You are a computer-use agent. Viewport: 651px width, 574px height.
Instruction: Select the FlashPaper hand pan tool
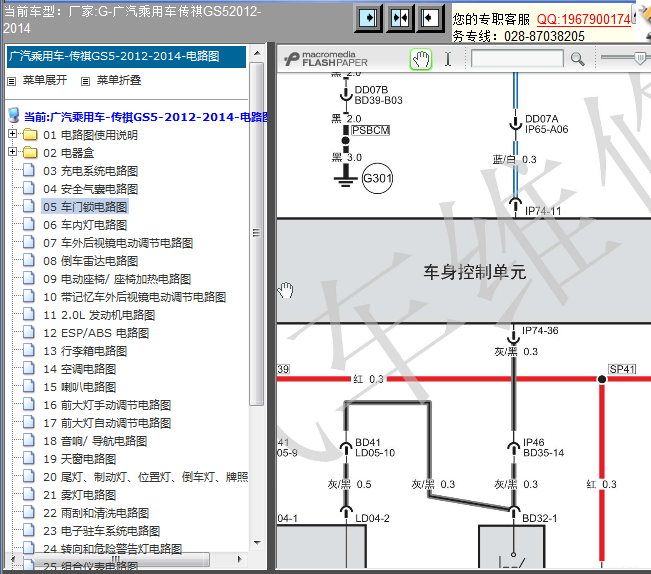tap(421, 59)
